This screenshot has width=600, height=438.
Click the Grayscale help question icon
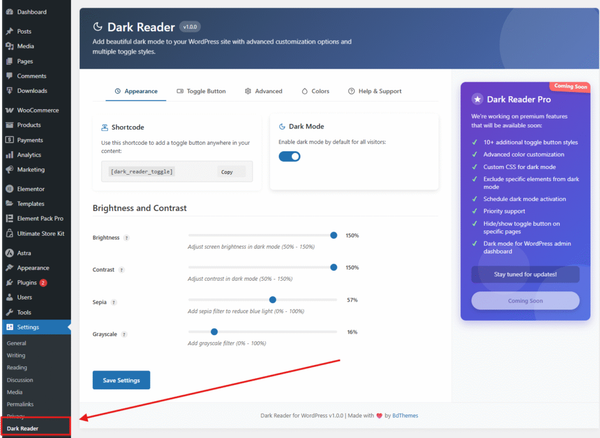[x=124, y=335]
